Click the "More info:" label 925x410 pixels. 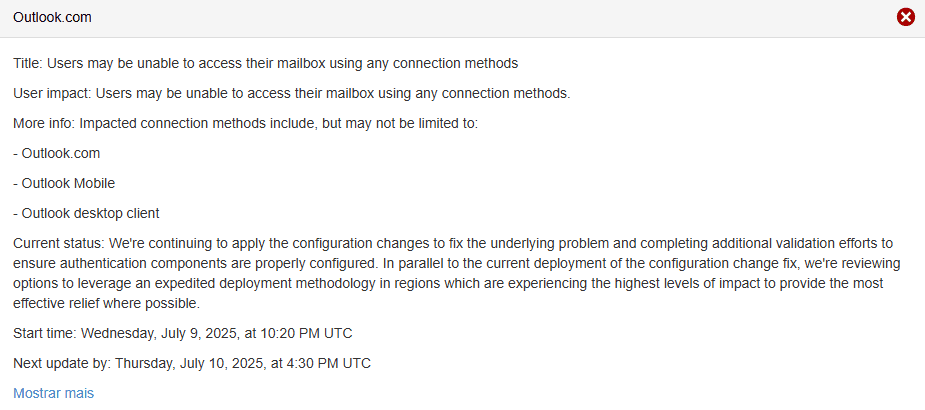(x=44, y=123)
